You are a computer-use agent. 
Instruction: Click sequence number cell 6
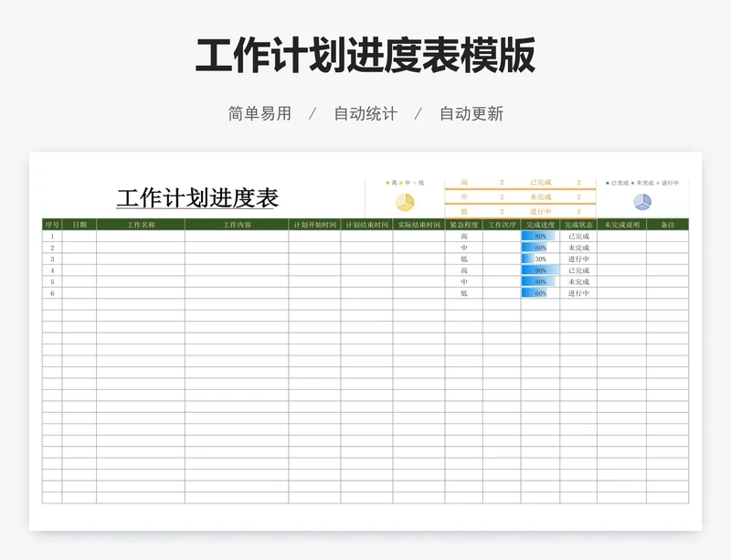pos(52,293)
